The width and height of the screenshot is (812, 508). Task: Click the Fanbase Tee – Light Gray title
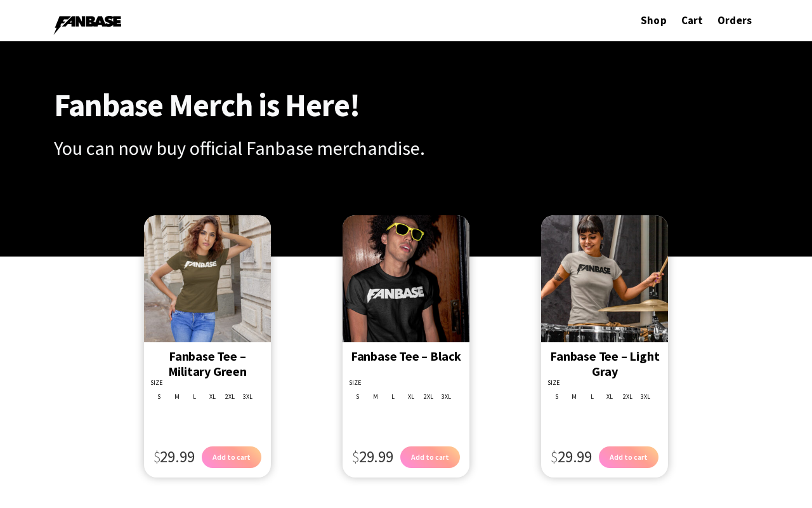click(x=605, y=364)
